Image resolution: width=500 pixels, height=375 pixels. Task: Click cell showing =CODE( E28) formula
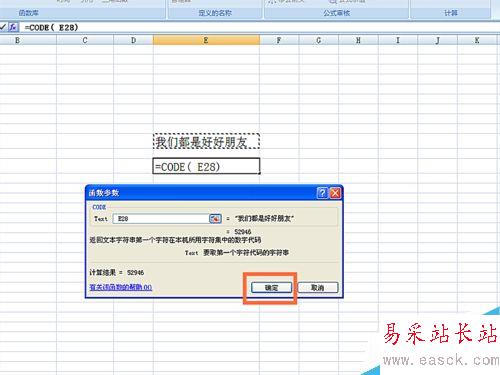(206, 166)
